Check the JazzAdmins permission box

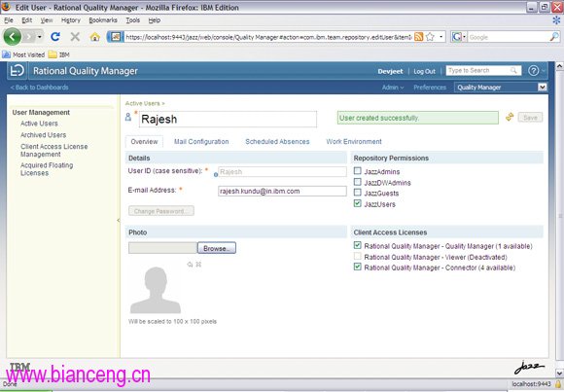358,171
